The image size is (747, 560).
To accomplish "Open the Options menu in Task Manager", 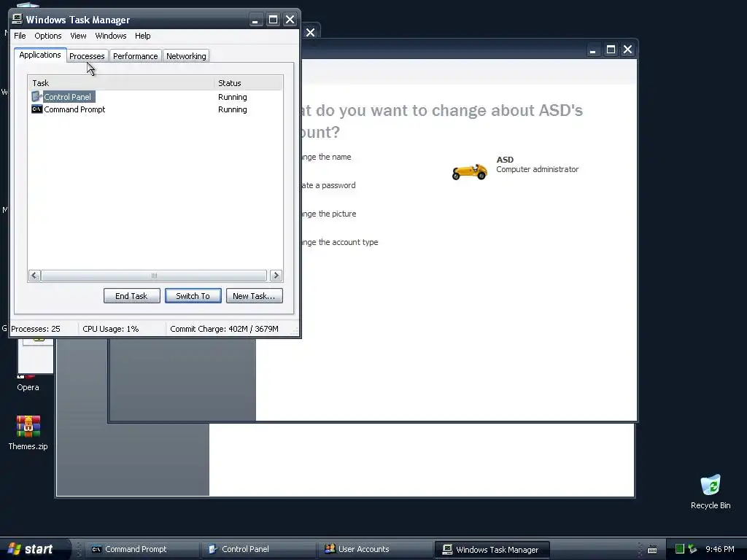I will (47, 36).
